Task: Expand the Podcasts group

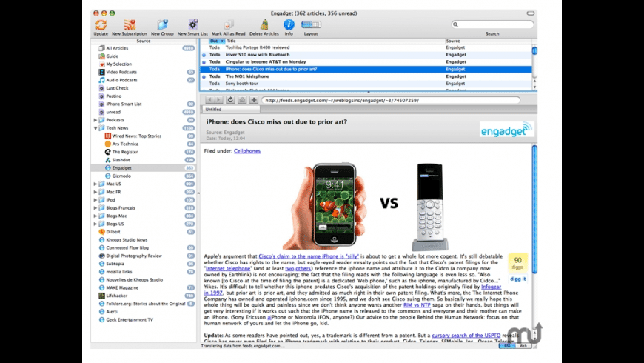Action: tap(95, 120)
